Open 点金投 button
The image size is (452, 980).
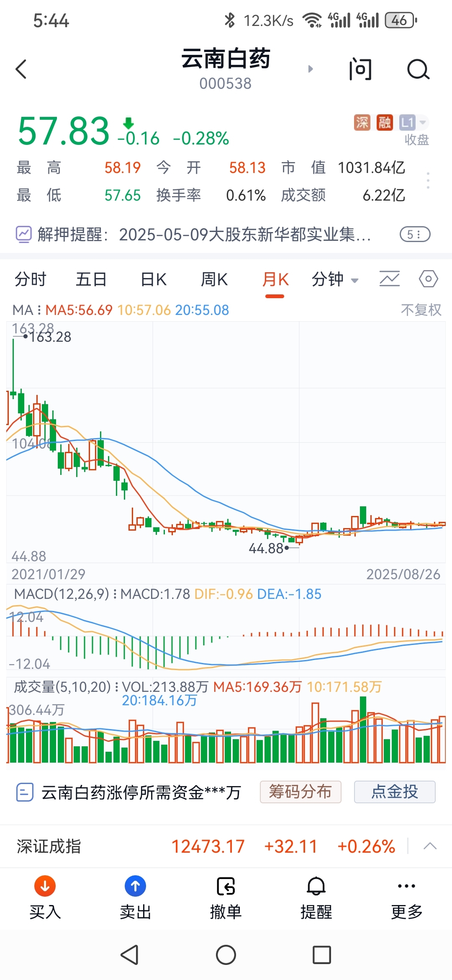click(395, 792)
